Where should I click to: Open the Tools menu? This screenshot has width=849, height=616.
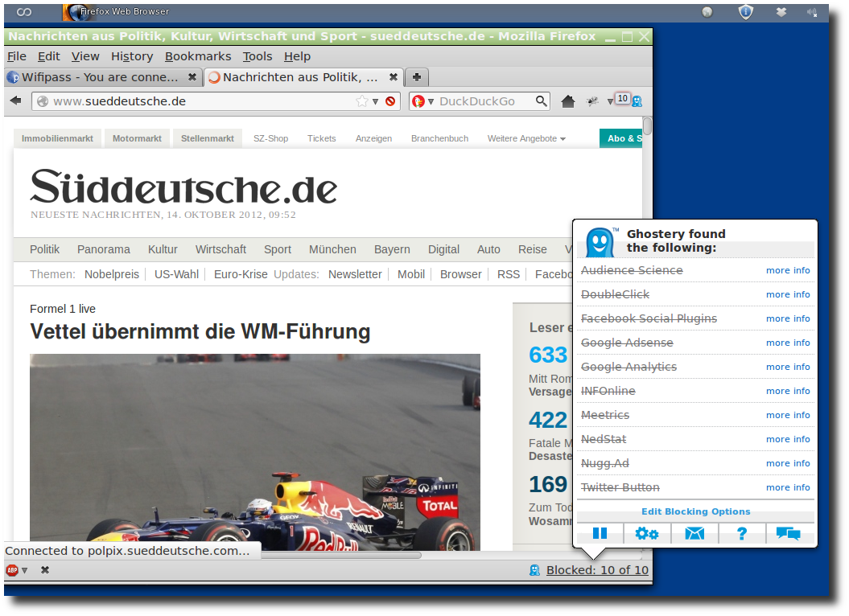(258, 56)
